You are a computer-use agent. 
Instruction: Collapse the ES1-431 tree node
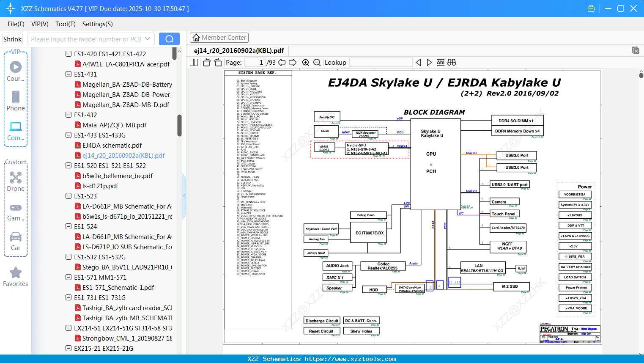tap(69, 74)
